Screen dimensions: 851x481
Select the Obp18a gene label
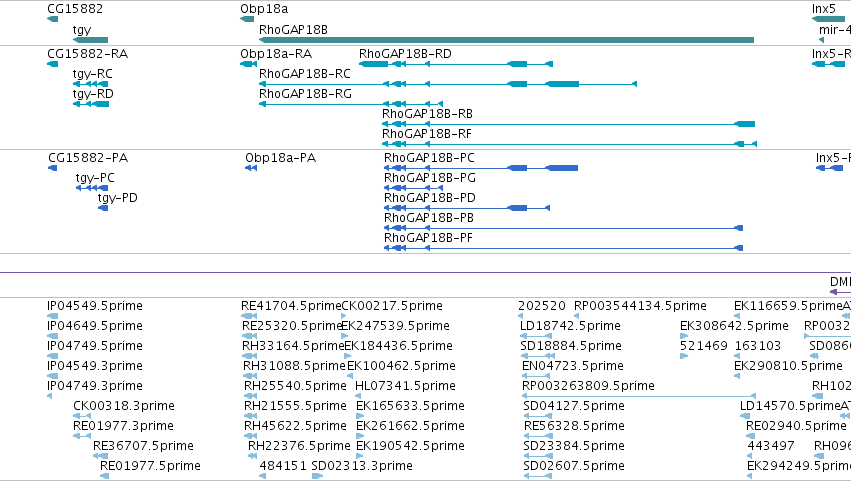[x=264, y=9]
